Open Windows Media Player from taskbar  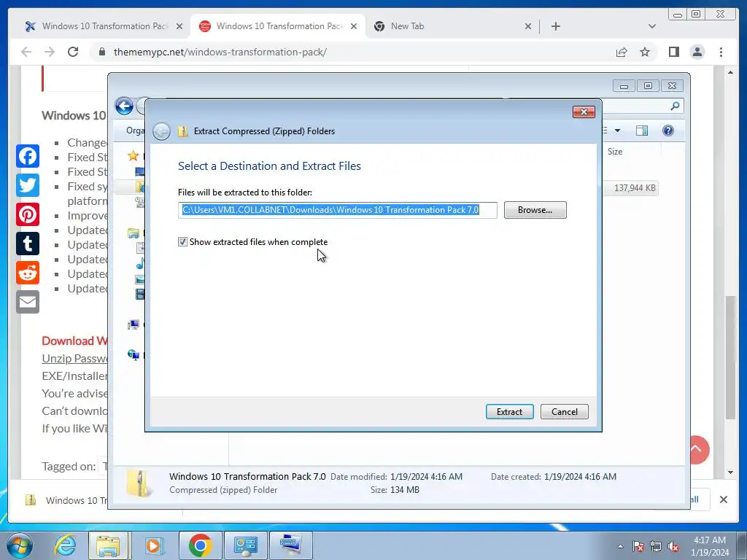pos(153,545)
